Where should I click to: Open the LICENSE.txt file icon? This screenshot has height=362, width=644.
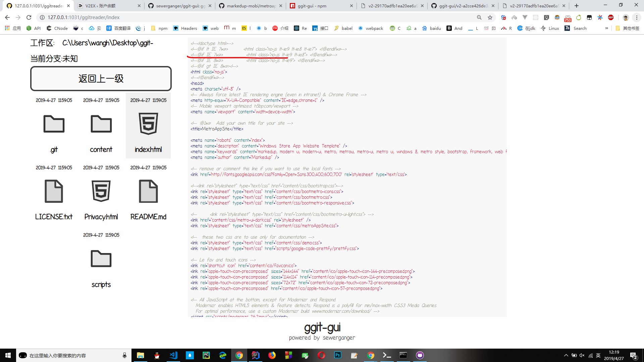(x=54, y=191)
